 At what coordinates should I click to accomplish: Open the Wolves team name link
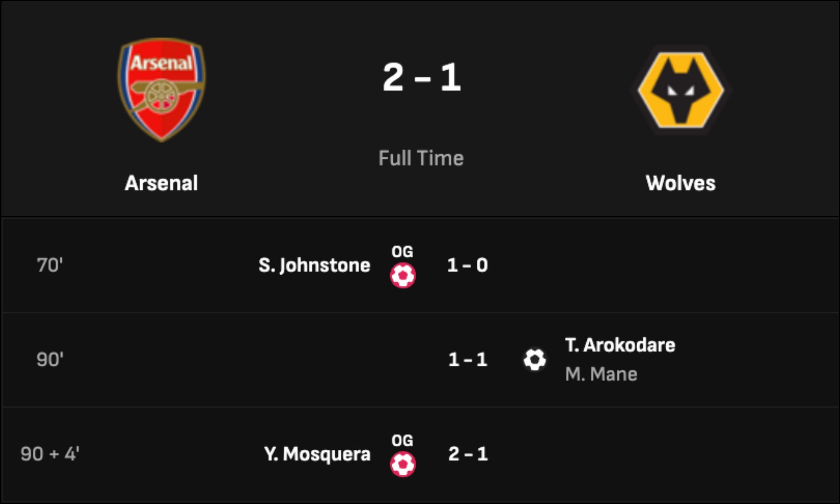point(680,183)
